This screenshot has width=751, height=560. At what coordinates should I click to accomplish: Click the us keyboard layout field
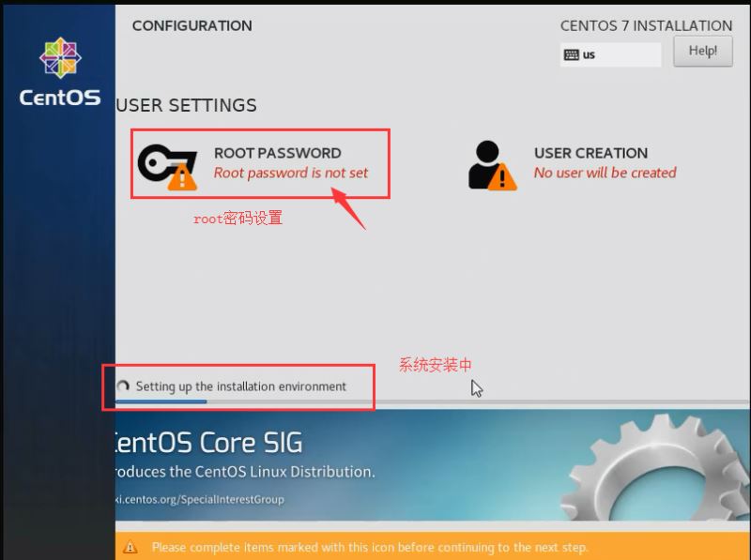coord(611,54)
